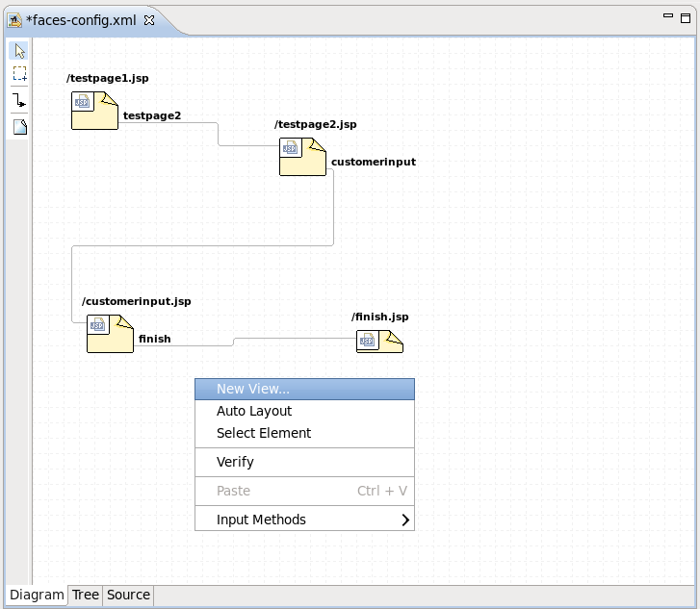Choose Verify in the context menu
This screenshot has width=700, height=609.
point(235,462)
